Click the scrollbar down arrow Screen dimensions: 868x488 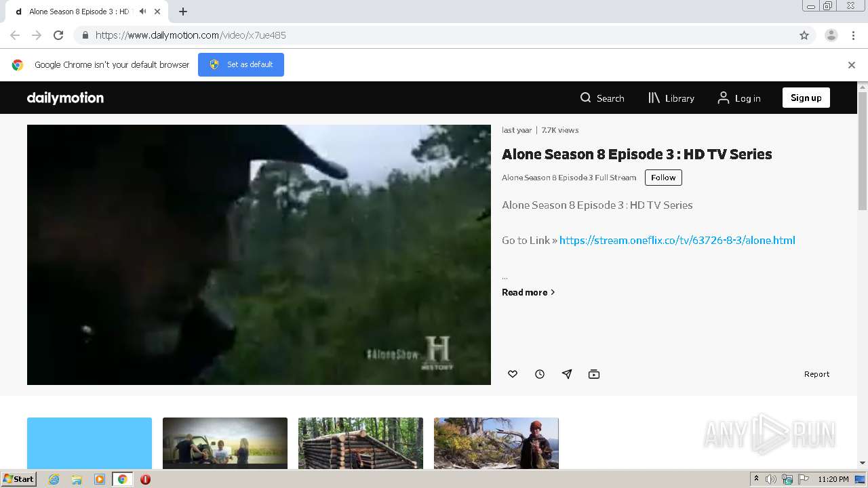pyautogui.click(x=863, y=463)
